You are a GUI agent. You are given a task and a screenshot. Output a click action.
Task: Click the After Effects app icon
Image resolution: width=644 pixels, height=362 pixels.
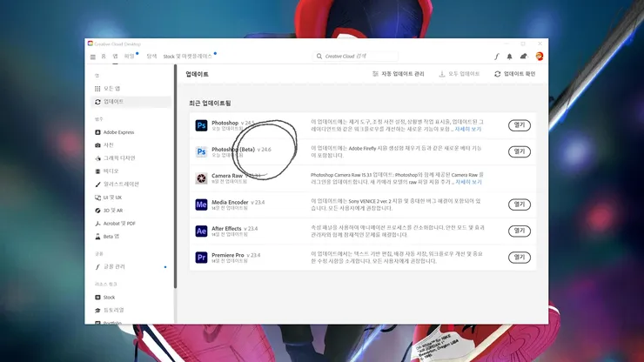pyautogui.click(x=201, y=231)
